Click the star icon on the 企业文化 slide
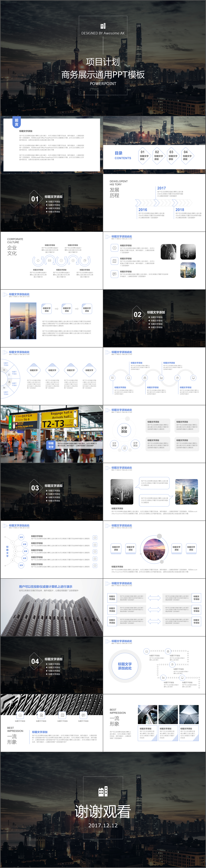Image resolution: width=206 pixels, height=868 pixels. [38, 261]
